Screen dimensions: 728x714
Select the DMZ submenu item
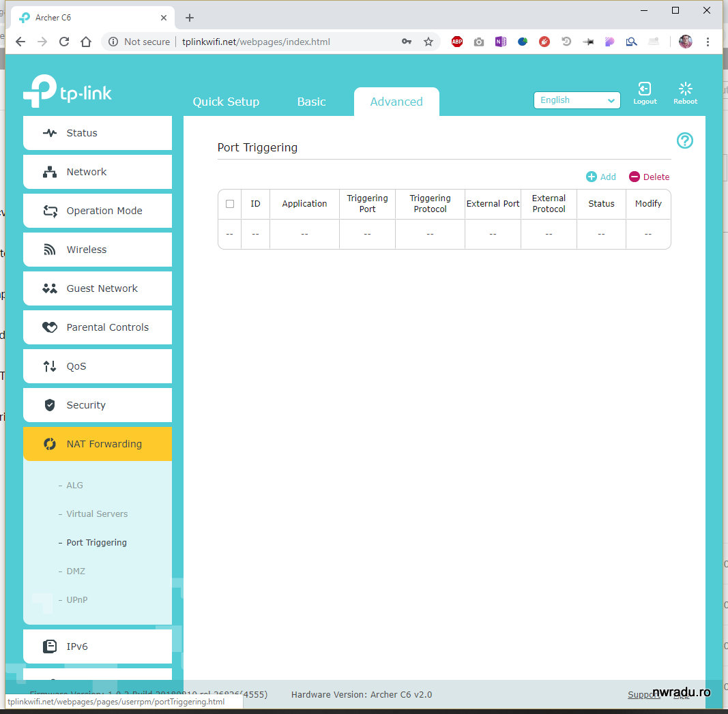(x=76, y=571)
